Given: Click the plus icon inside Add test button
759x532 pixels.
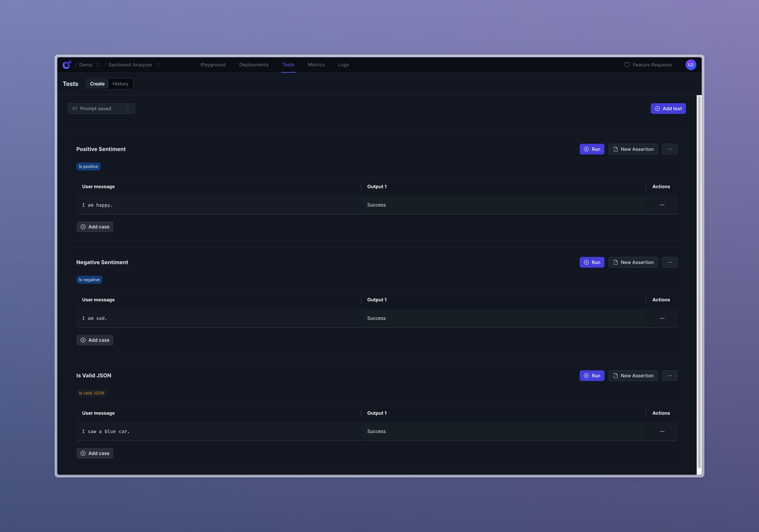Looking at the screenshot, I should pyautogui.click(x=657, y=108).
